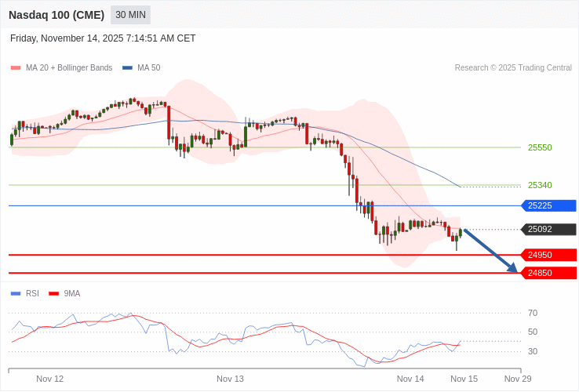The width and height of the screenshot is (579, 392).
Task: Select the 25340 resistance level label
Action: (540, 186)
